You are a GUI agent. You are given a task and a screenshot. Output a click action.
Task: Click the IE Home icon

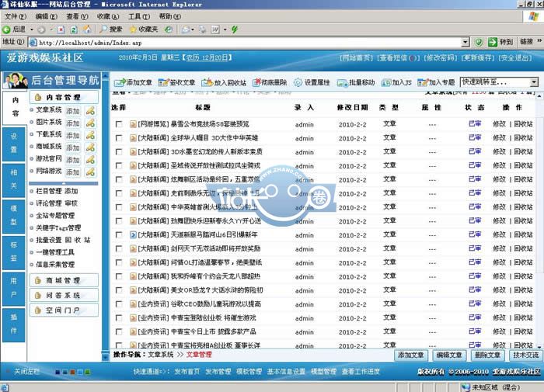(x=87, y=29)
